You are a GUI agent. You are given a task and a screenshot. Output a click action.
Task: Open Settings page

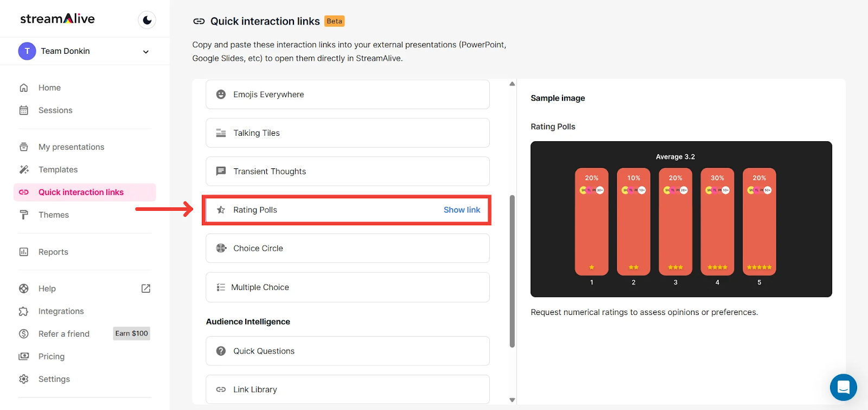point(54,379)
